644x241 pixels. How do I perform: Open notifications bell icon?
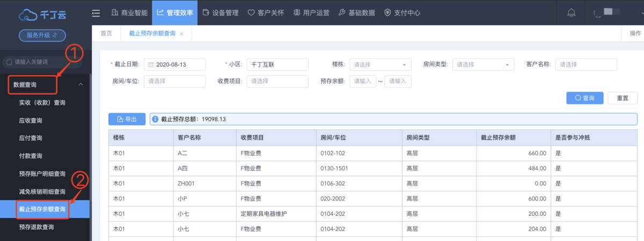[572, 13]
